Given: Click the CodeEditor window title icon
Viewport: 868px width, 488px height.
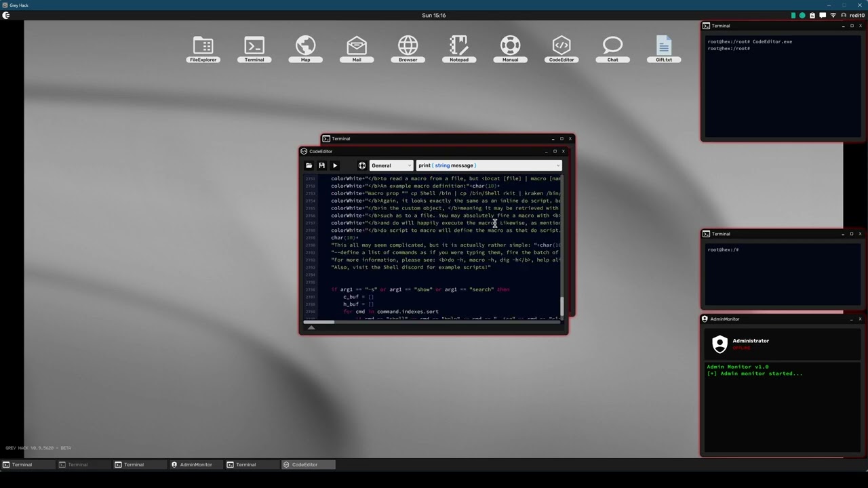Looking at the screenshot, I should pyautogui.click(x=304, y=151).
